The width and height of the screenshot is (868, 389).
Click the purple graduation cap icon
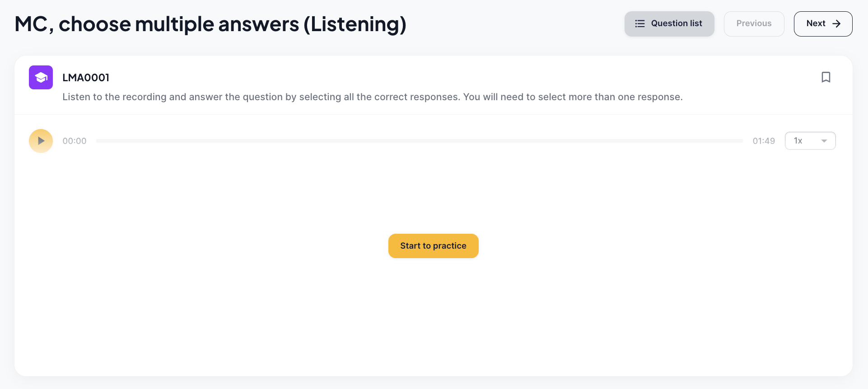(41, 77)
